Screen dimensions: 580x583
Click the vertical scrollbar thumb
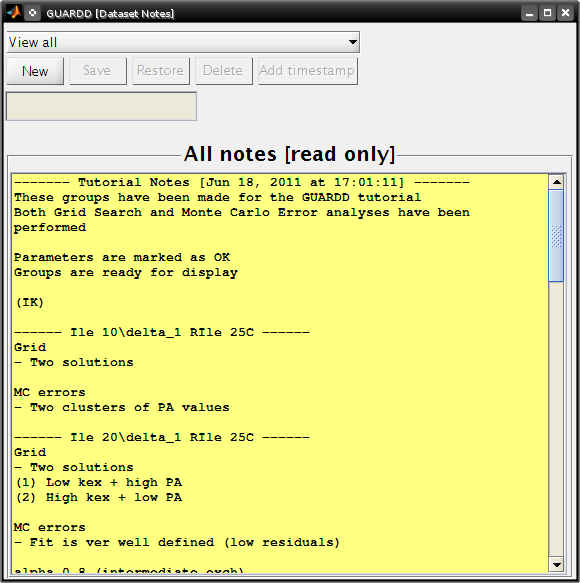point(557,236)
